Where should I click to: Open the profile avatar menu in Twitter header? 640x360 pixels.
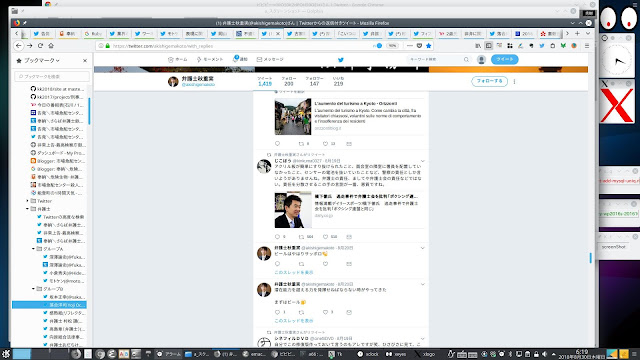(481, 60)
